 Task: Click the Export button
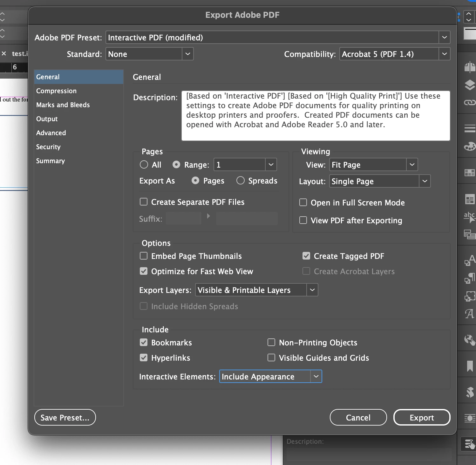pyautogui.click(x=422, y=417)
